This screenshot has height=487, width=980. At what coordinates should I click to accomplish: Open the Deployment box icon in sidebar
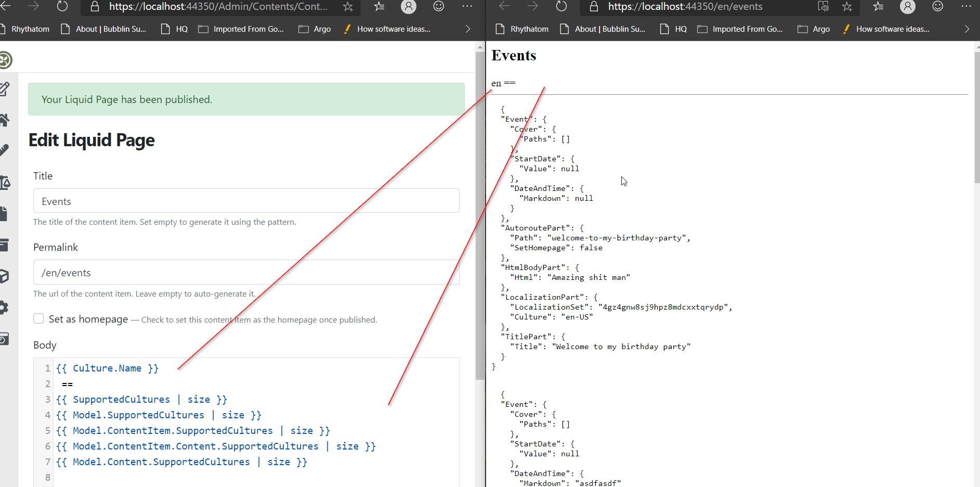(x=4, y=276)
